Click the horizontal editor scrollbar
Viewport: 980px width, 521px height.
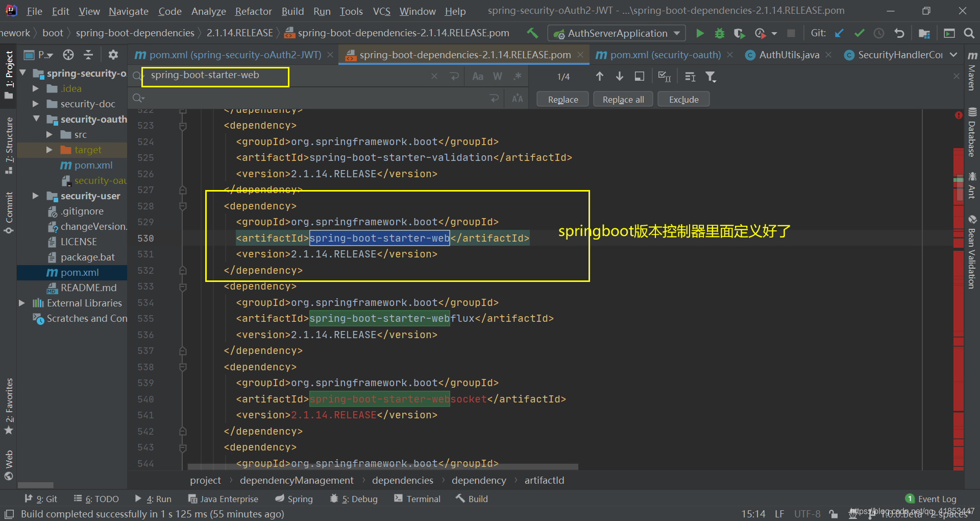(383, 466)
